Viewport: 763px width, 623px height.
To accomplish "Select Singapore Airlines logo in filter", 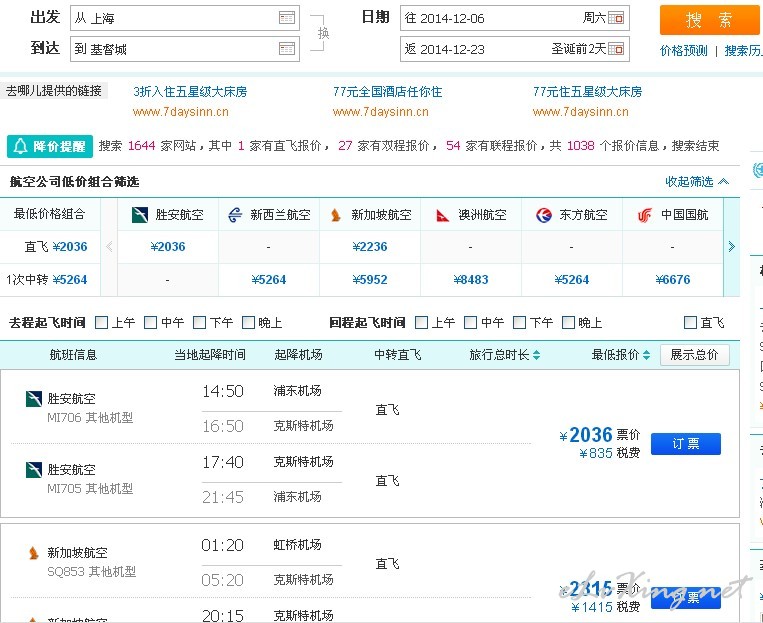I will [x=336, y=215].
